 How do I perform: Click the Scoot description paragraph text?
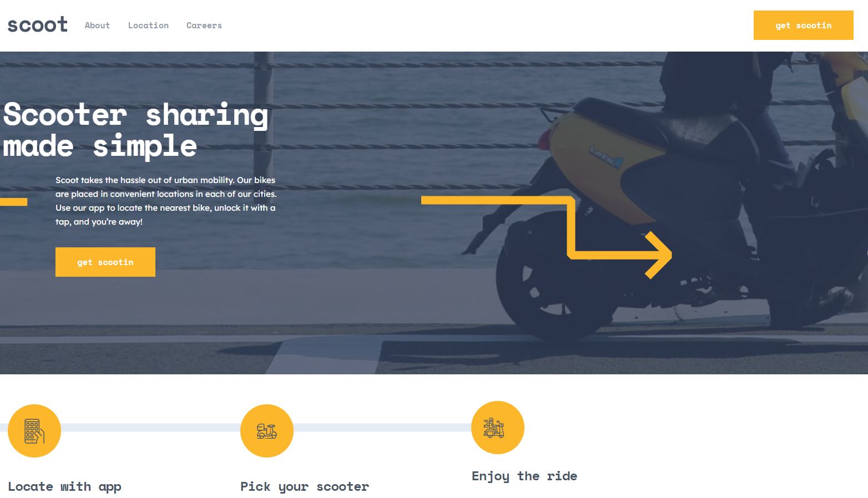pos(166,201)
